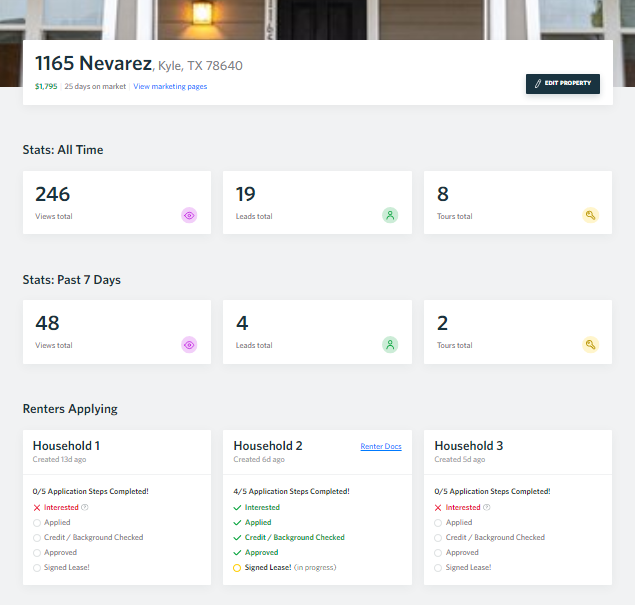Click the green check beside Interested in Household 2

(237, 507)
